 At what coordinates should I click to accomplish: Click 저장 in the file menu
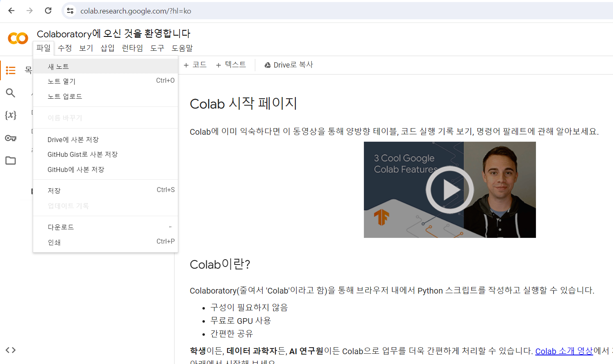point(105,190)
